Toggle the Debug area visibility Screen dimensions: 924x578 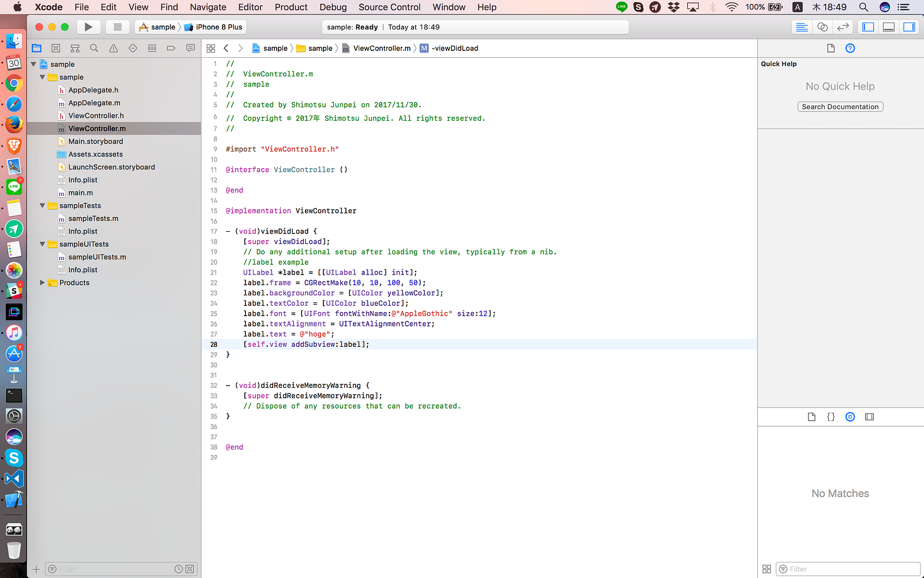click(x=889, y=27)
